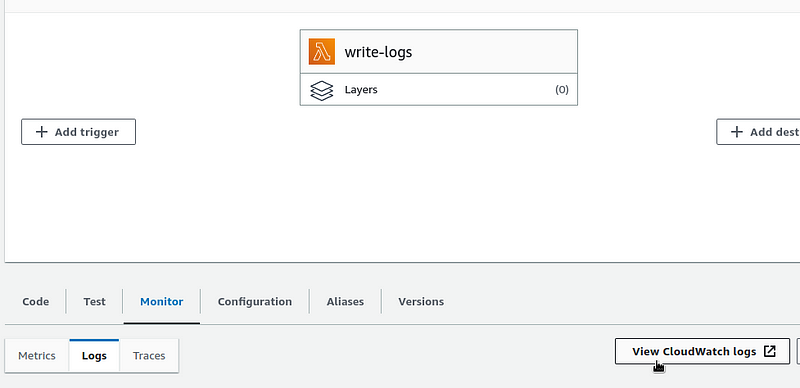The width and height of the screenshot is (800, 388).
Task: Switch to the Code tab
Action: click(x=36, y=301)
